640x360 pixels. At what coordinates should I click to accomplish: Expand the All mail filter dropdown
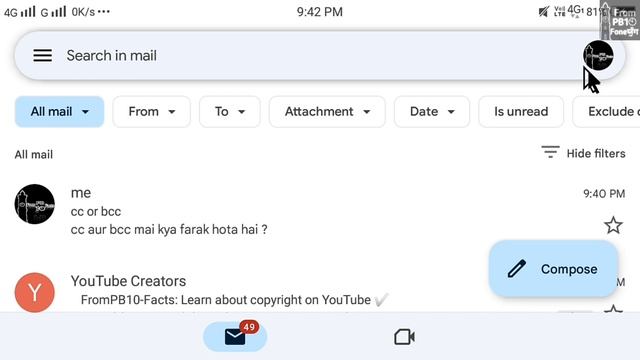[60, 111]
